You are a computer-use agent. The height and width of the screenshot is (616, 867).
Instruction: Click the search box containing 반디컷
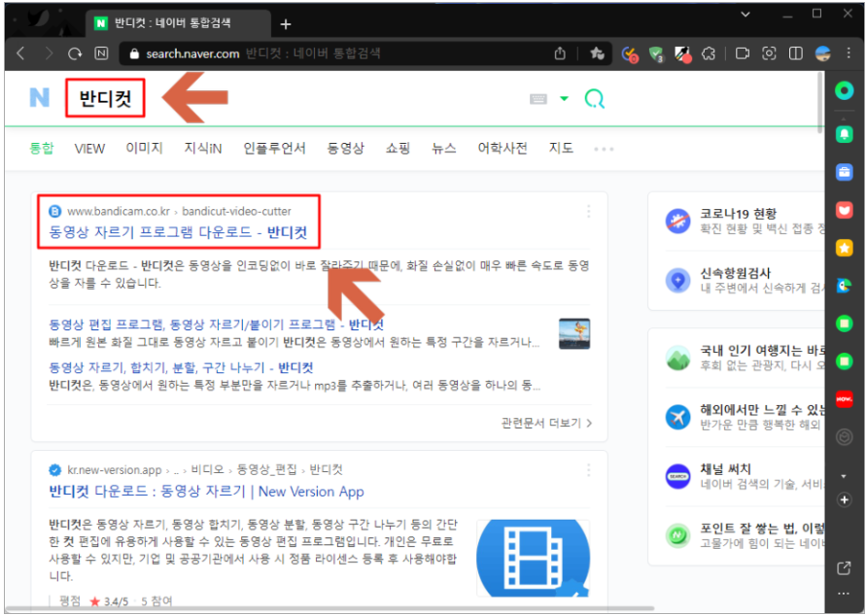(105, 98)
